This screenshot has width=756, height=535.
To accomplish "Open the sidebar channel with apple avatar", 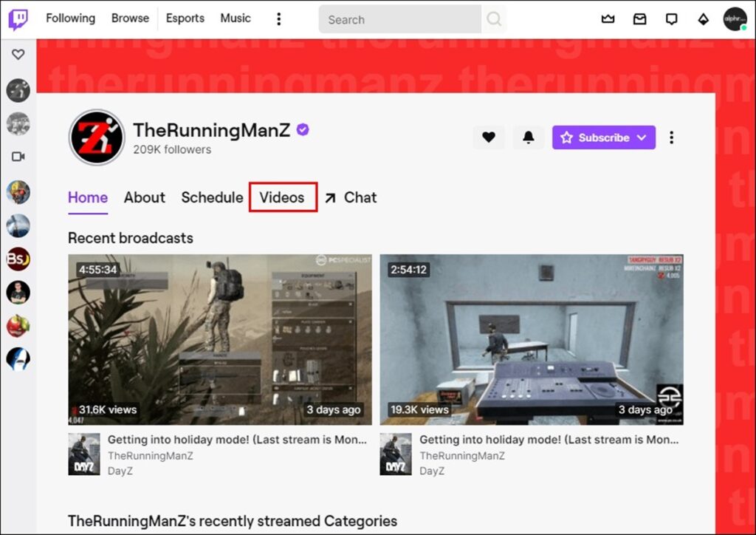I will click(x=18, y=326).
